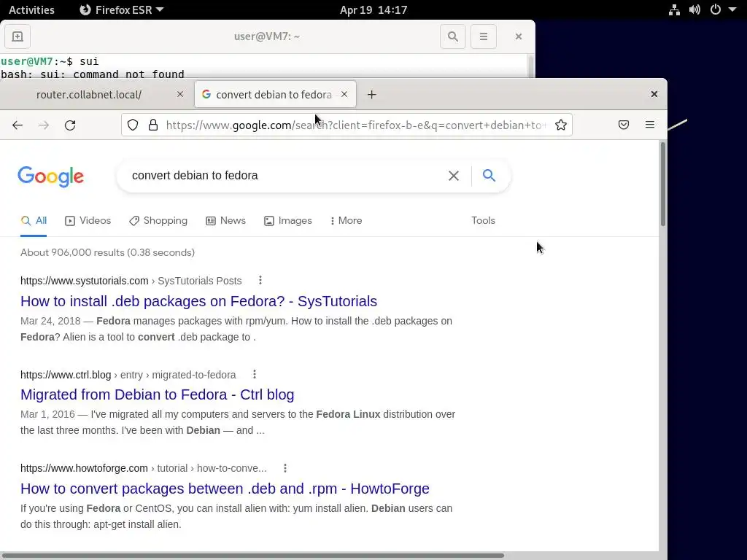Close the router.collabnet.local tab

(x=180, y=94)
